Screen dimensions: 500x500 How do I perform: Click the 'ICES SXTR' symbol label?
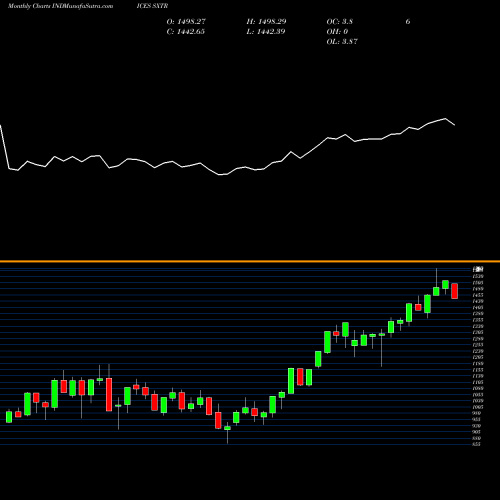coord(152,6)
